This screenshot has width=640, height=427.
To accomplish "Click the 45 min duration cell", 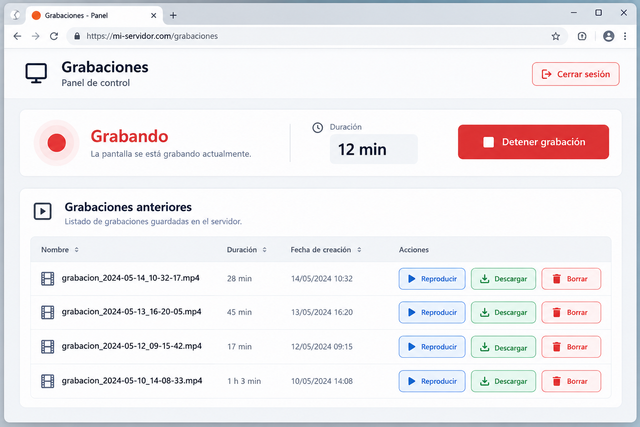I will tap(239, 312).
